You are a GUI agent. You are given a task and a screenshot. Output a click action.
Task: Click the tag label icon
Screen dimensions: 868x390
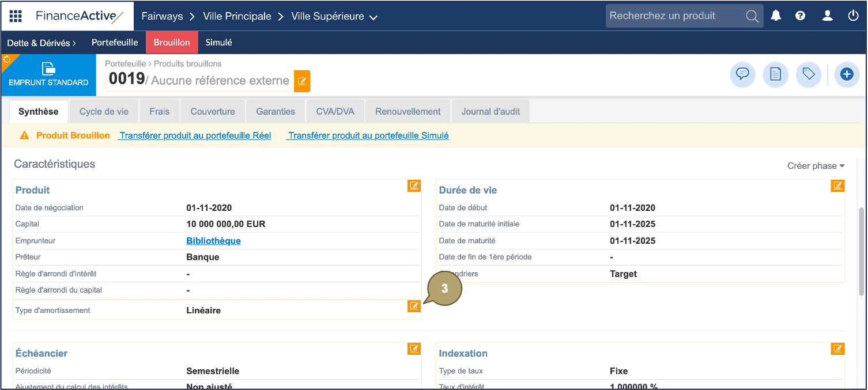[808, 74]
